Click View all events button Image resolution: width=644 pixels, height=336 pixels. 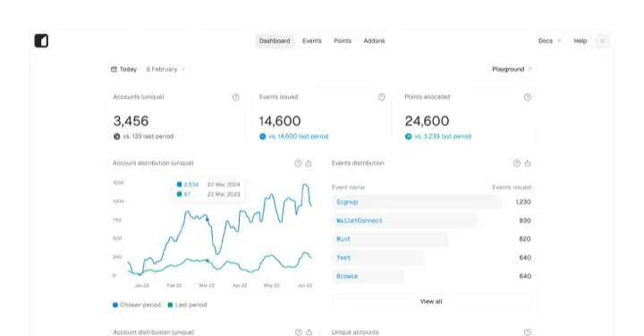point(431,301)
